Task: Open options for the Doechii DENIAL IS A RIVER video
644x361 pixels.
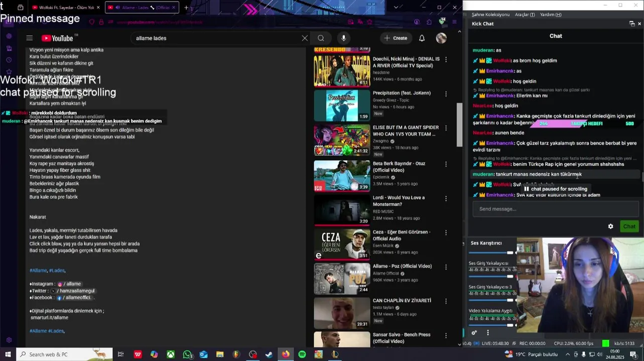Action: [x=446, y=60]
